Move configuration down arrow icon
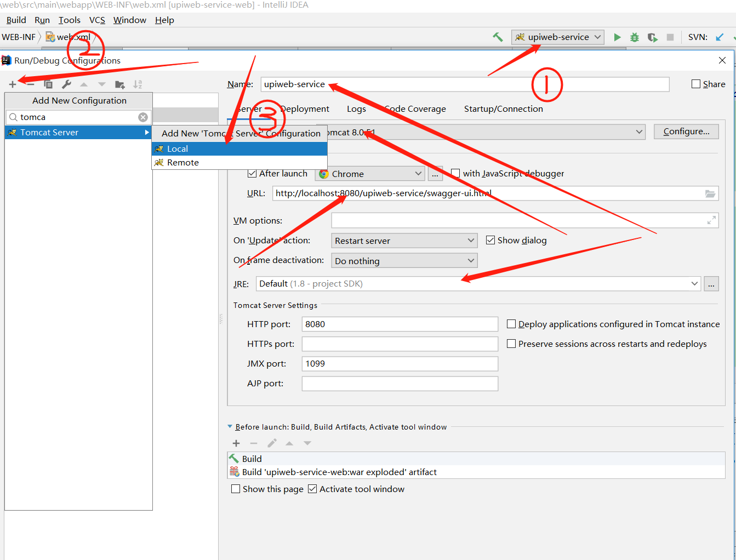The image size is (736, 560). (x=102, y=84)
